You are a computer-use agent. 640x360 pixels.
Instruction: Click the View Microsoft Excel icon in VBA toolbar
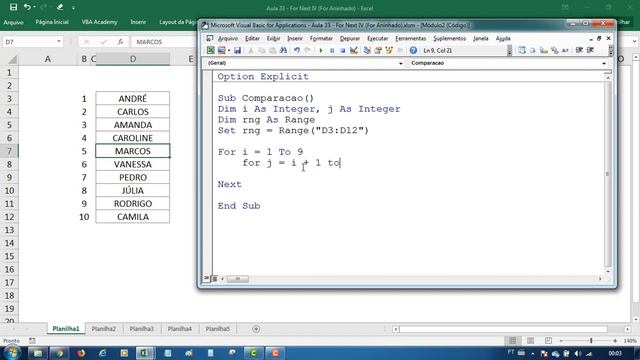point(211,50)
